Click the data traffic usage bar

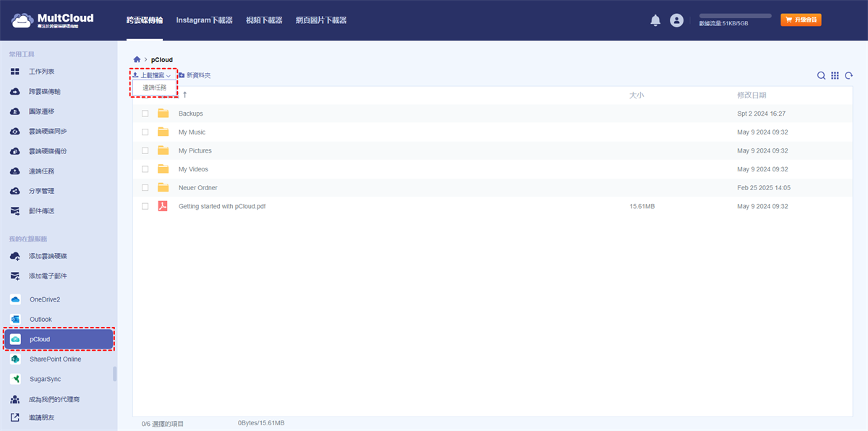click(735, 15)
